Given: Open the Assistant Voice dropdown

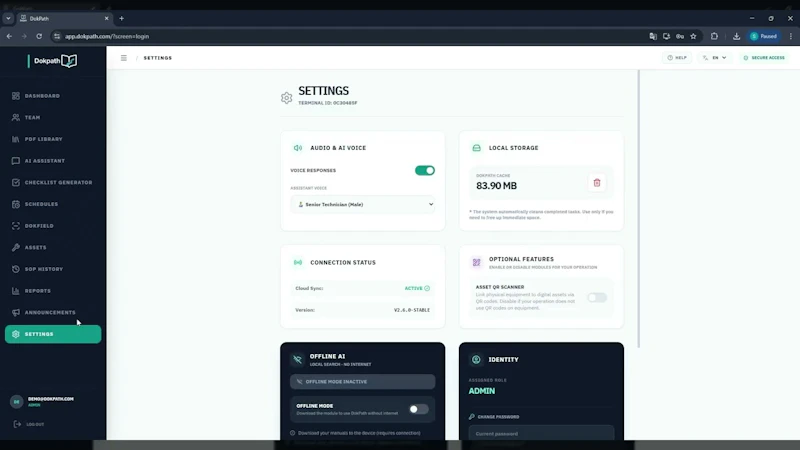Looking at the screenshot, I should coord(363,205).
